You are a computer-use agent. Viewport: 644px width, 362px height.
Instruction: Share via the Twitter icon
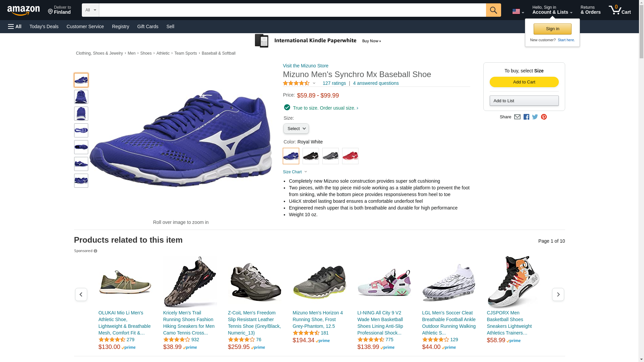(535, 117)
